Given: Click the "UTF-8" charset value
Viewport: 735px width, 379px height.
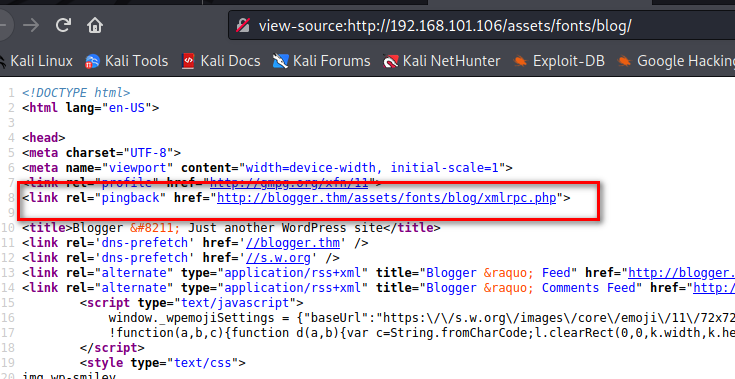Looking at the screenshot, I should [148, 153].
